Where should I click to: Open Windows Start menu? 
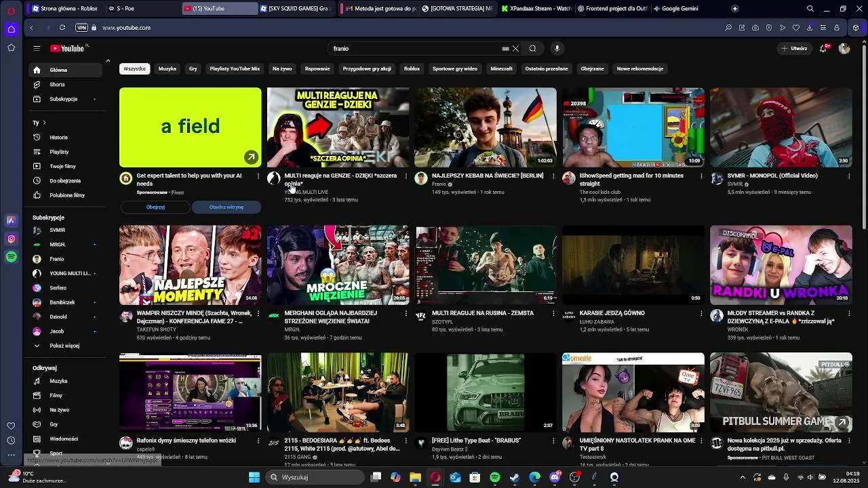coord(254,477)
